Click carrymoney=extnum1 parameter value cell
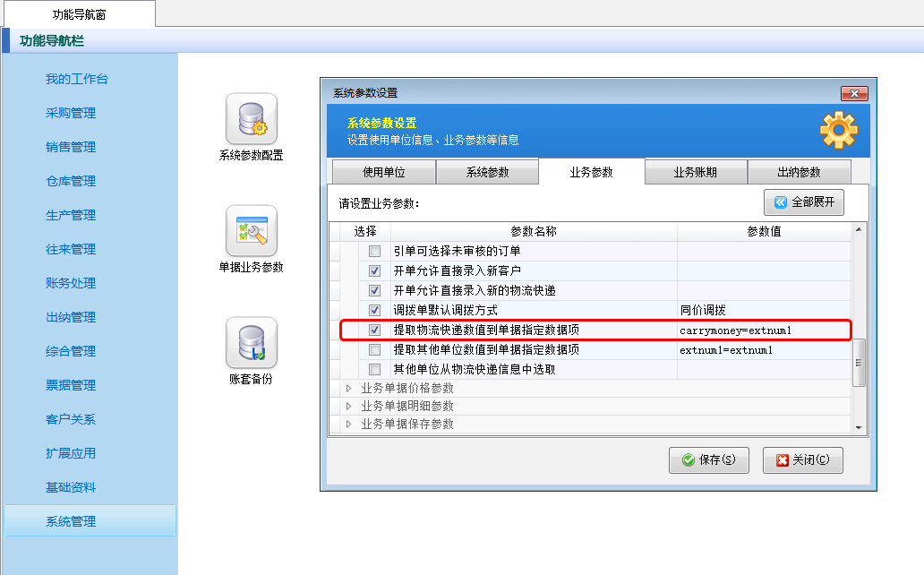 click(761, 330)
